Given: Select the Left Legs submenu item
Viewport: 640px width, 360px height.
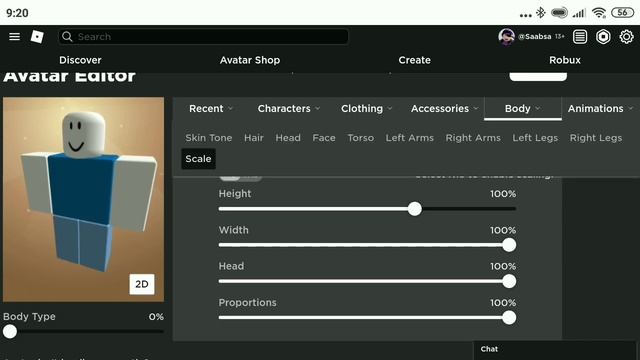Looking at the screenshot, I should (535, 138).
